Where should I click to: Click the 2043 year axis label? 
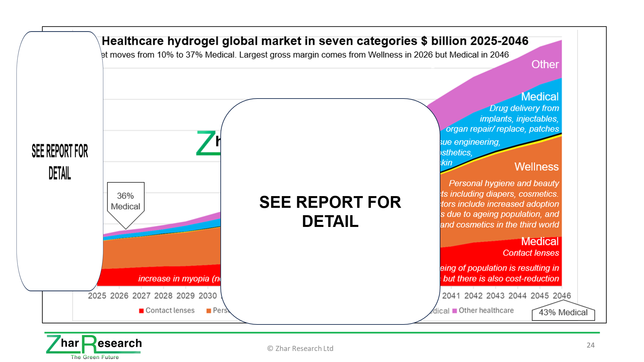tap(495, 296)
